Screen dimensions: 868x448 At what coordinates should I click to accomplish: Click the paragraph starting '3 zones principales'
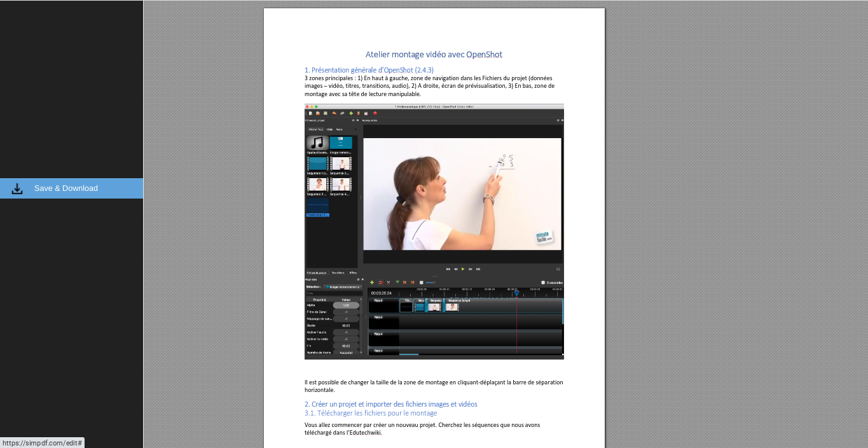430,86
